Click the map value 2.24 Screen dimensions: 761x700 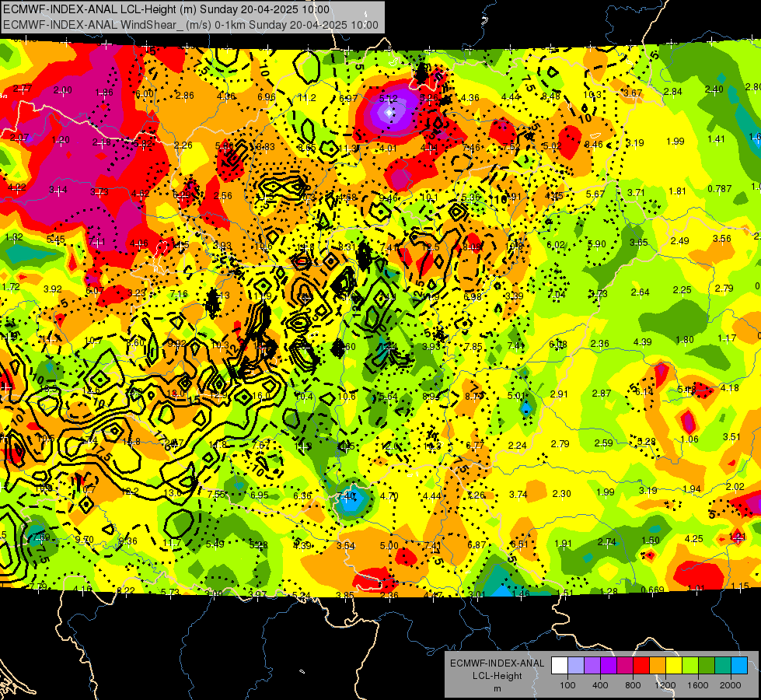tap(518, 445)
